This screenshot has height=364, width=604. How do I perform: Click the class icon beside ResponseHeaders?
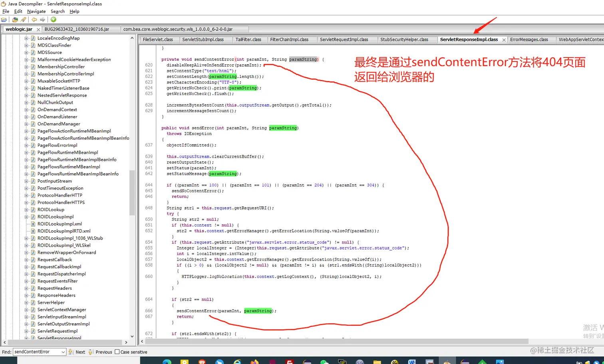(33, 296)
